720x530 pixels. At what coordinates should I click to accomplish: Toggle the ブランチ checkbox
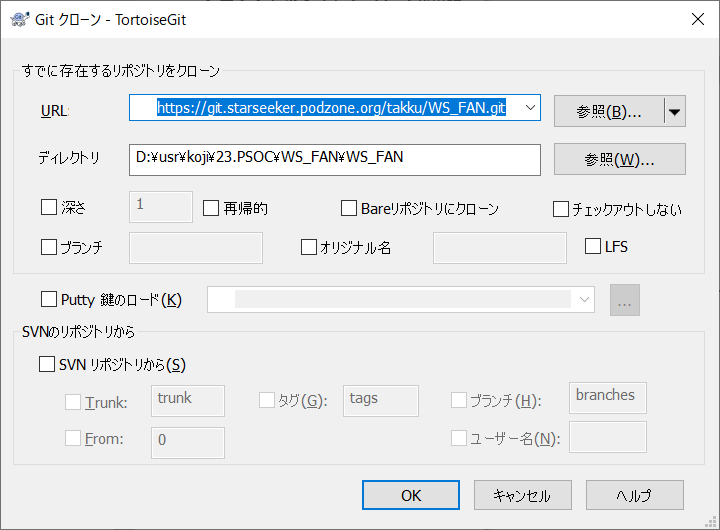pyautogui.click(x=49, y=246)
